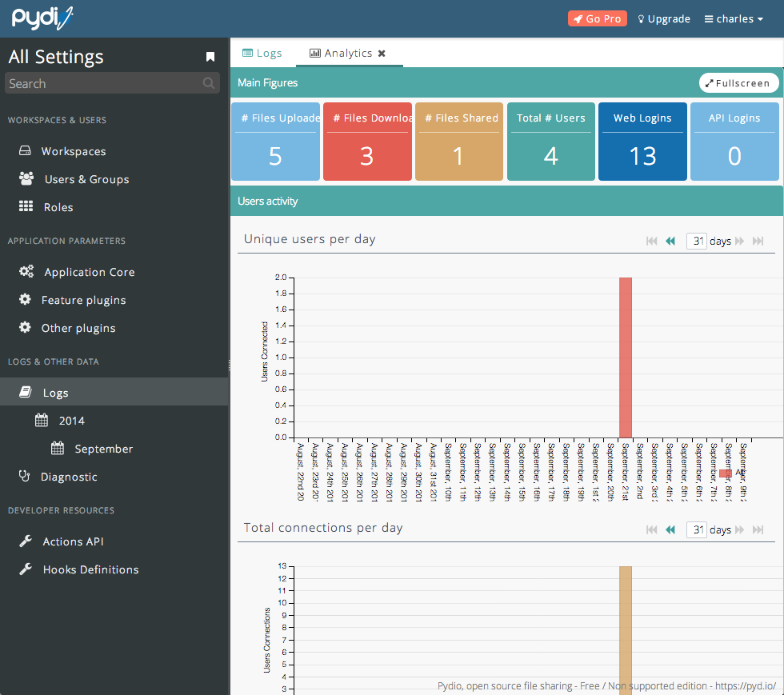Jump to first page of Unique users chart
Viewport: 784px width, 695px height.
pyautogui.click(x=652, y=241)
